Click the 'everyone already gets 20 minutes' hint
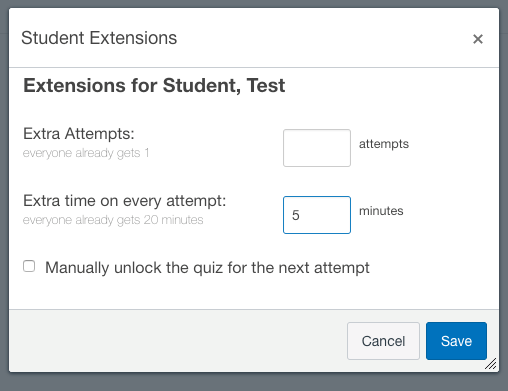Screen dimensions: 508x391 [113, 220]
